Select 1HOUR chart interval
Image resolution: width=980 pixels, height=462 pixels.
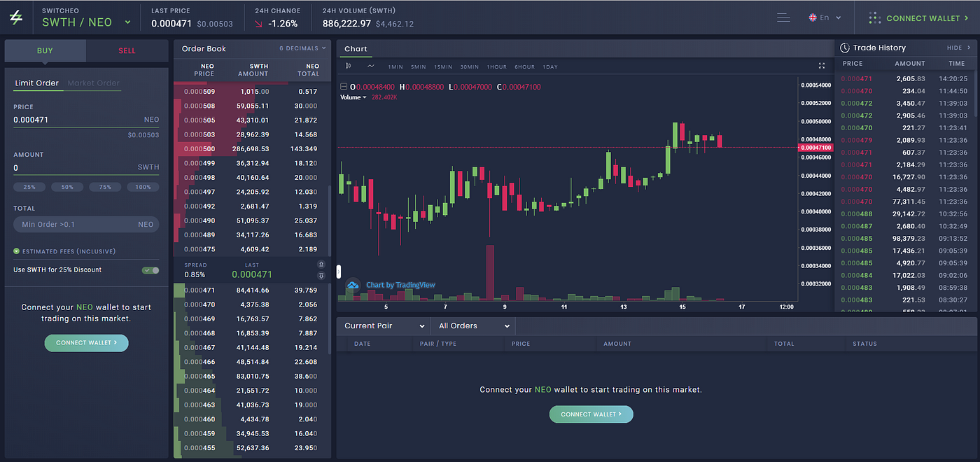coord(497,66)
